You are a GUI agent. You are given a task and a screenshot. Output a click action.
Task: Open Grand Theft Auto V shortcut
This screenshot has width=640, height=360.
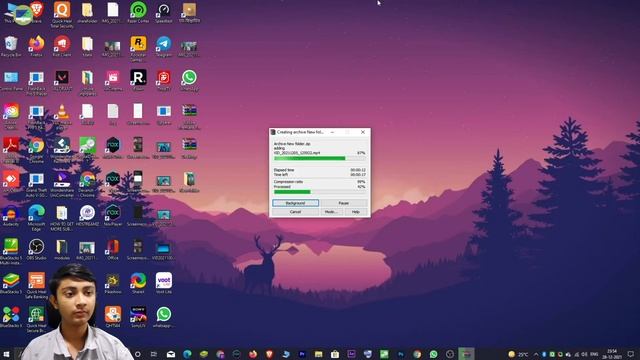pyautogui.click(x=36, y=184)
